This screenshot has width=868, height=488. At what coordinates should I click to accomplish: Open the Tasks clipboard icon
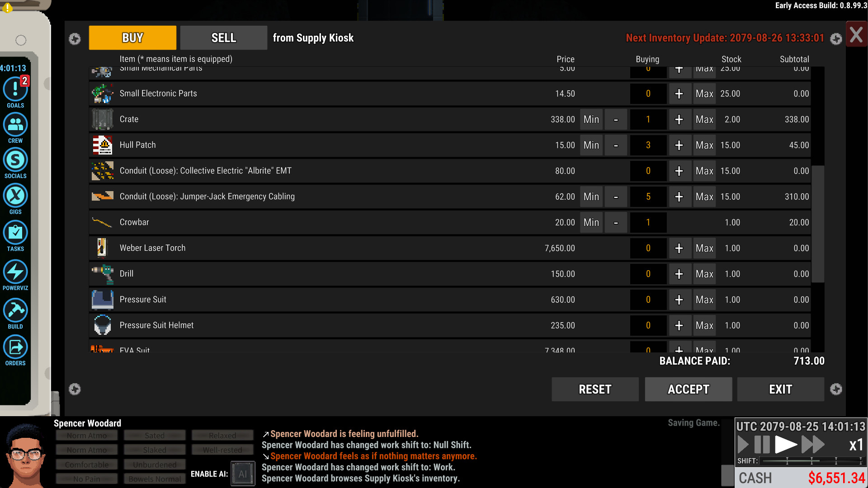coord(15,233)
